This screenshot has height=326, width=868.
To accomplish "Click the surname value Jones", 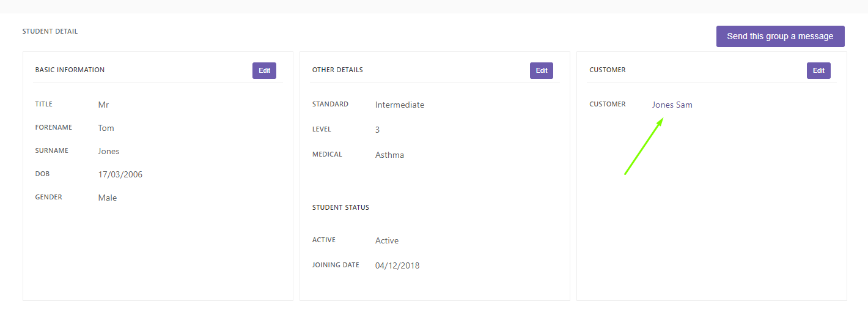I will point(109,151).
